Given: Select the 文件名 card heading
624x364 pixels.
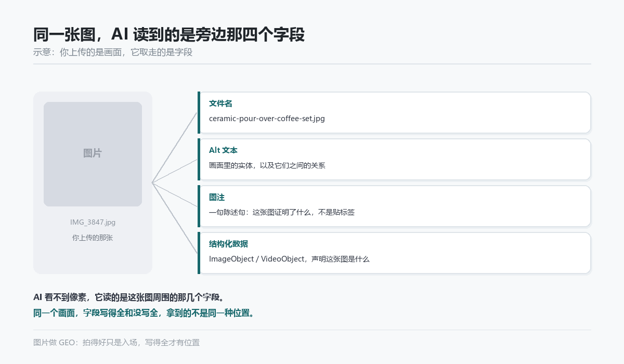Looking at the screenshot, I should click(220, 103).
